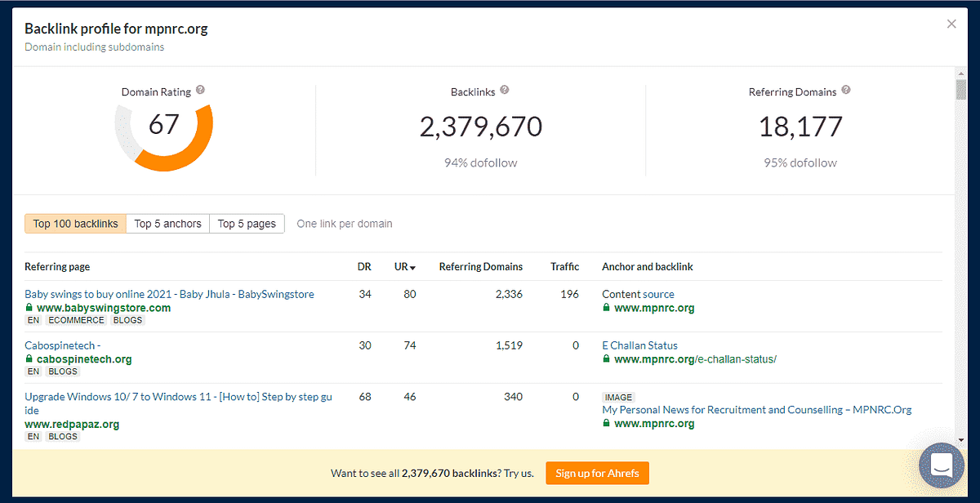The width and height of the screenshot is (980, 503).
Task: Click padlock icon next to cabospinetech.org
Action: pos(29,359)
